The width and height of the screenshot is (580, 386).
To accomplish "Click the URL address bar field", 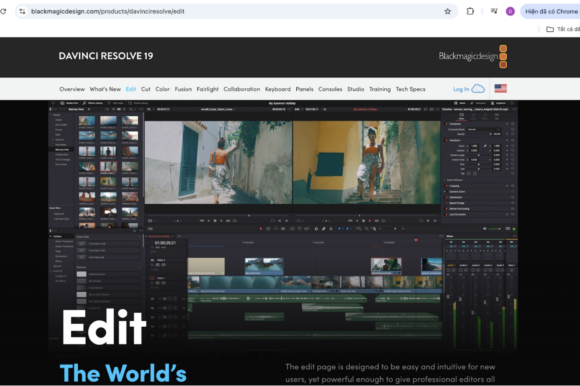I will coord(237,11).
